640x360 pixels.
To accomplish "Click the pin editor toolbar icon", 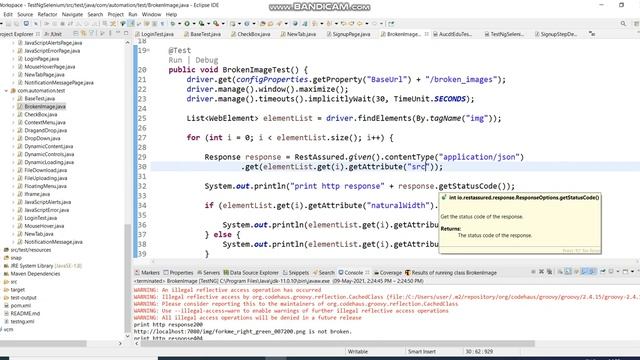I will [x=391, y=24].
